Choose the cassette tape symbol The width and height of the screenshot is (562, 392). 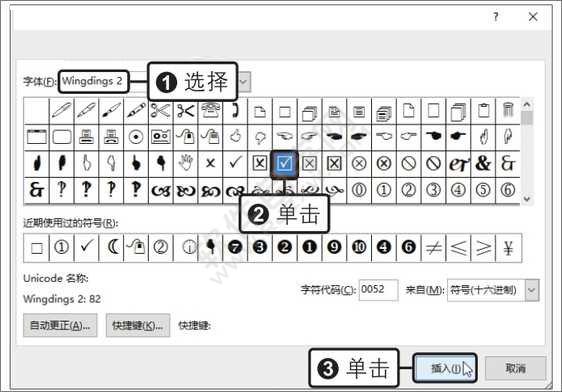click(161, 137)
